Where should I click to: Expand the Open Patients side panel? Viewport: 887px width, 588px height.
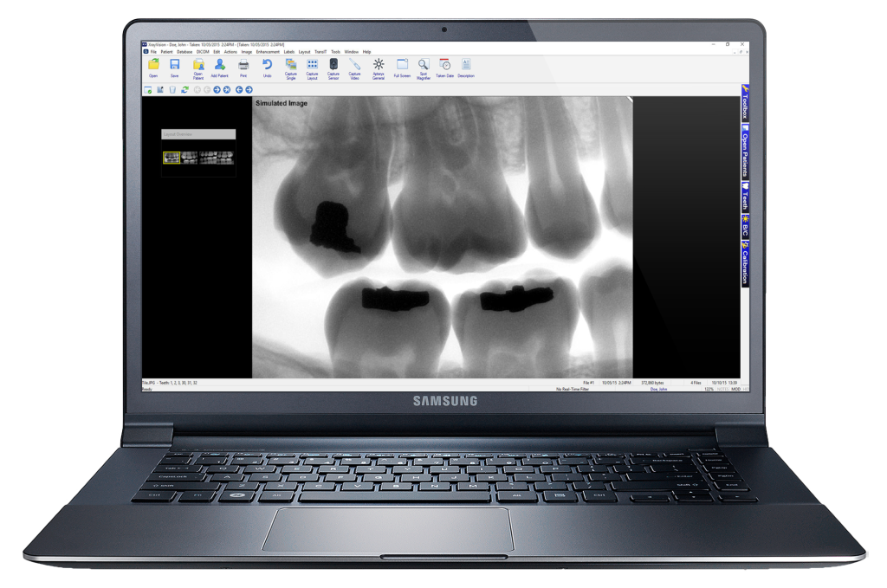point(745,152)
